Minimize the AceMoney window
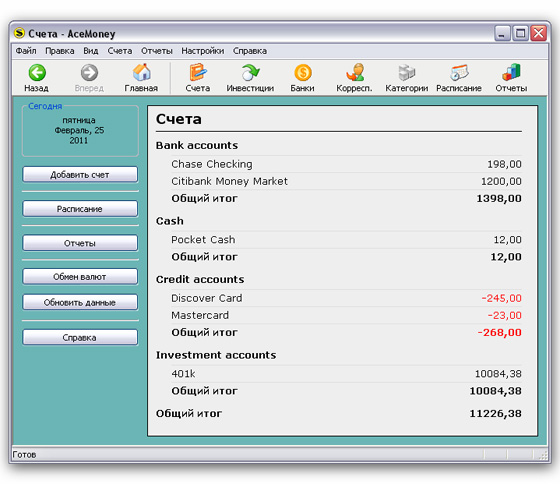 502,34
